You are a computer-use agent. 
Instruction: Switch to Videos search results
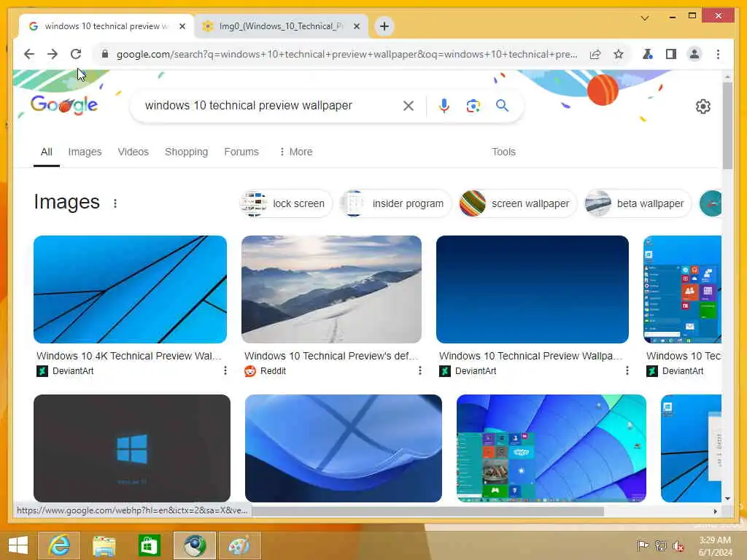click(133, 152)
